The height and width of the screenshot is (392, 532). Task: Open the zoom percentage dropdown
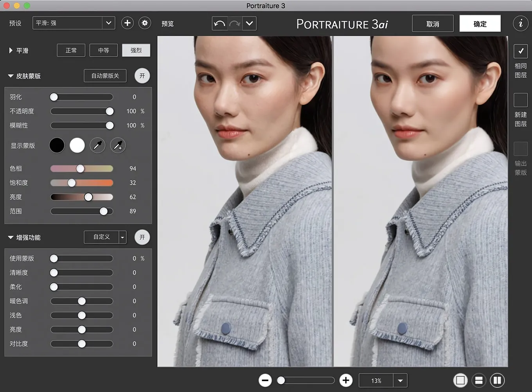(400, 381)
